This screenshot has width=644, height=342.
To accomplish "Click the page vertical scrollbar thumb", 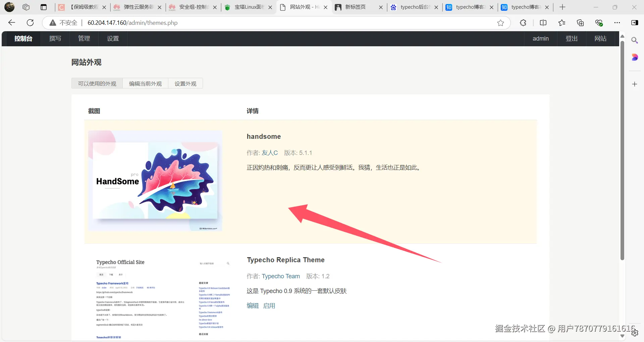I will click(622, 150).
